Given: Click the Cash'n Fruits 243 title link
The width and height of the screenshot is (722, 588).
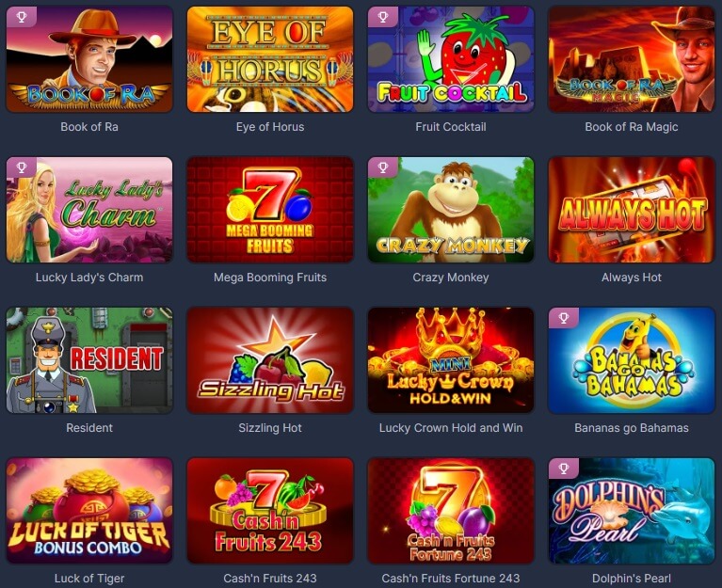Looking at the screenshot, I should tap(270, 578).
